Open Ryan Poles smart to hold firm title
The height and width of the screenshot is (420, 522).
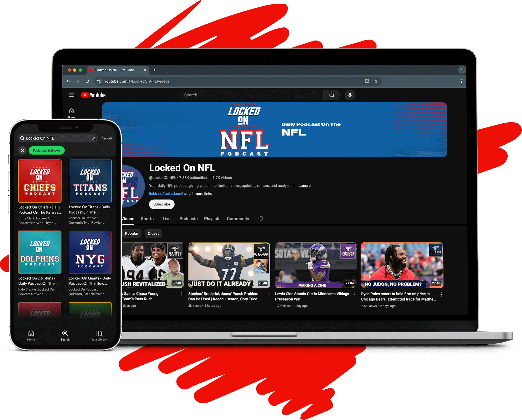(399, 297)
